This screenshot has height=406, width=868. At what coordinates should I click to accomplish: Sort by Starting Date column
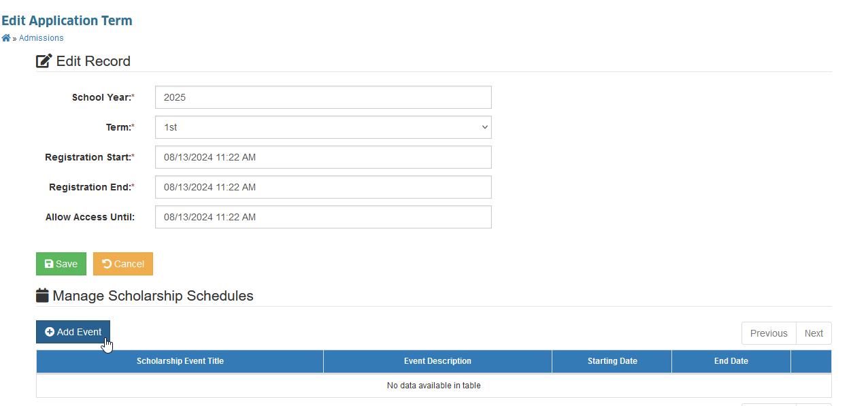tap(612, 361)
